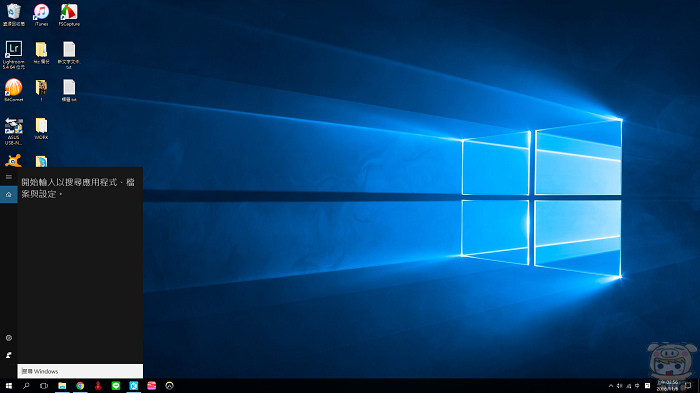The width and height of the screenshot is (700, 393).
Task: Select the orange Avast desktop icon
Action: click(x=13, y=160)
